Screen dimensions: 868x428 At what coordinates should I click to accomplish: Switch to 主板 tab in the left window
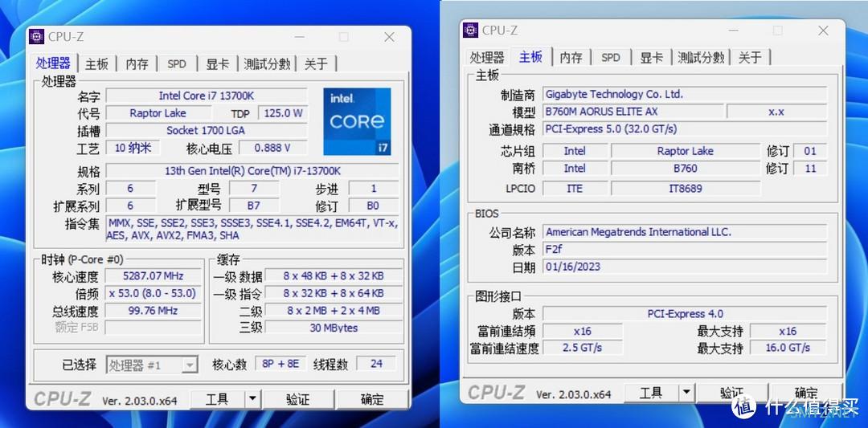coord(97,64)
